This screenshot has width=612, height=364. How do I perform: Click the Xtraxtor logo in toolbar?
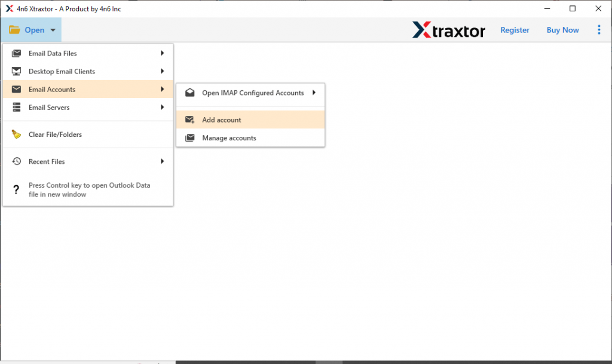[x=448, y=30]
